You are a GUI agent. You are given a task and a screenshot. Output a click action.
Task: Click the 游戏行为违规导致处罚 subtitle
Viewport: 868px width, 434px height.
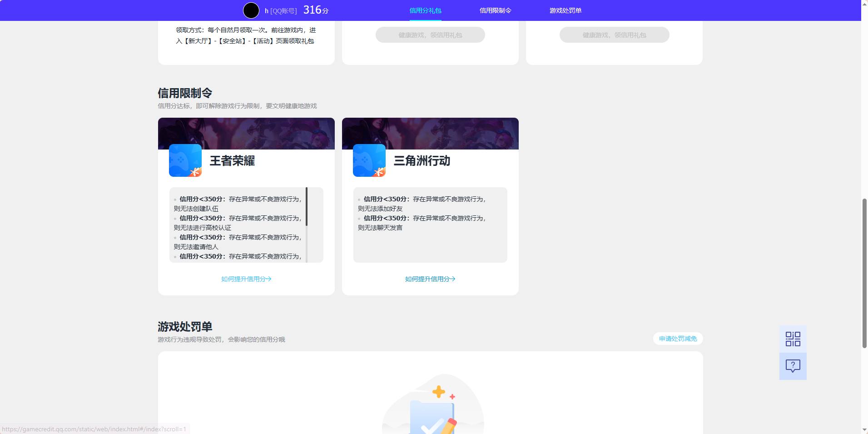(221, 339)
